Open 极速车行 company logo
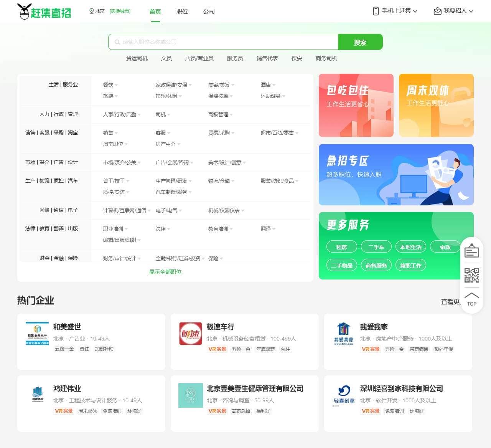 (x=190, y=334)
